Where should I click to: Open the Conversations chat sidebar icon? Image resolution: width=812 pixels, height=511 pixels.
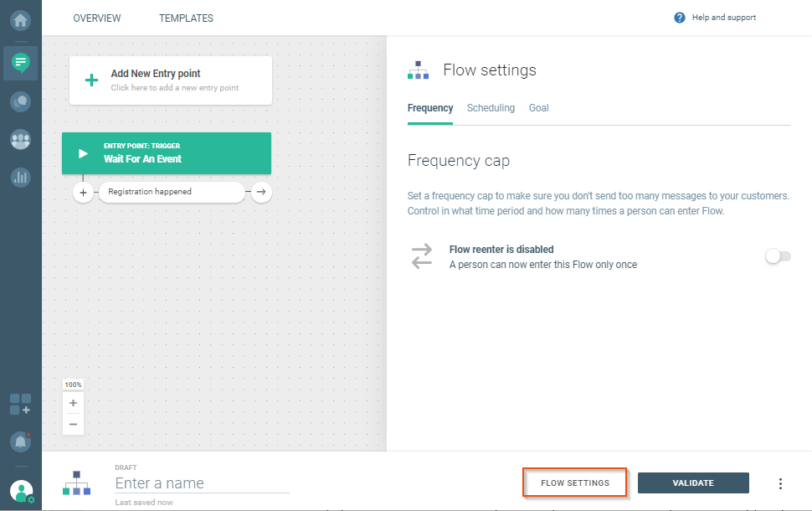point(21,101)
